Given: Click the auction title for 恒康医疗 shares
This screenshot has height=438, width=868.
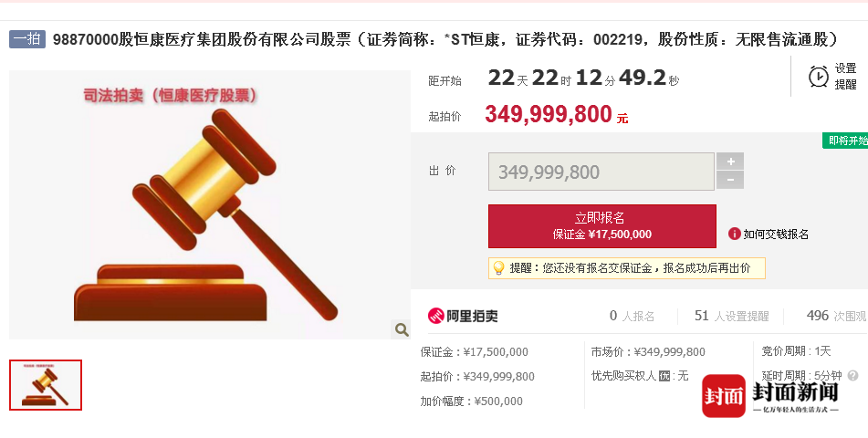Looking at the screenshot, I should coord(445,39).
